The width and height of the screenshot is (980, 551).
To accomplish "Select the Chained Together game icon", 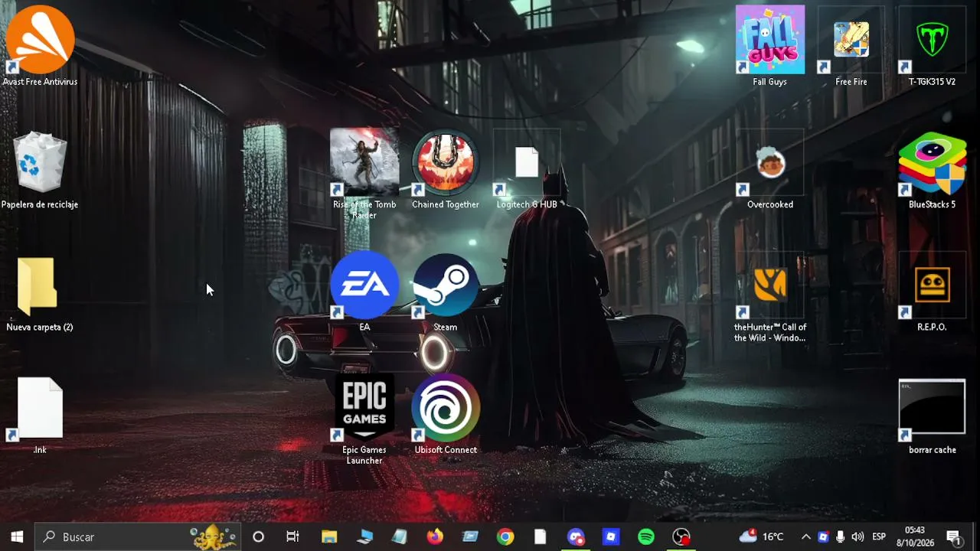I will [446, 170].
